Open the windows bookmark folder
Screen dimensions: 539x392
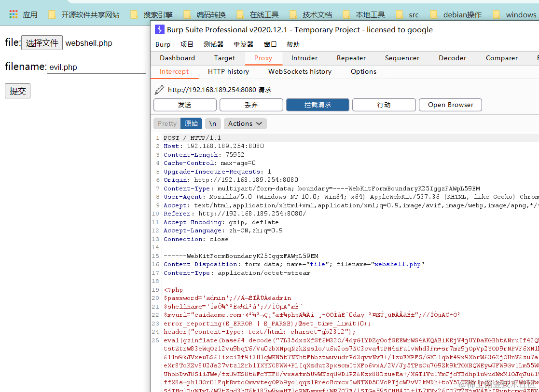pos(514,14)
